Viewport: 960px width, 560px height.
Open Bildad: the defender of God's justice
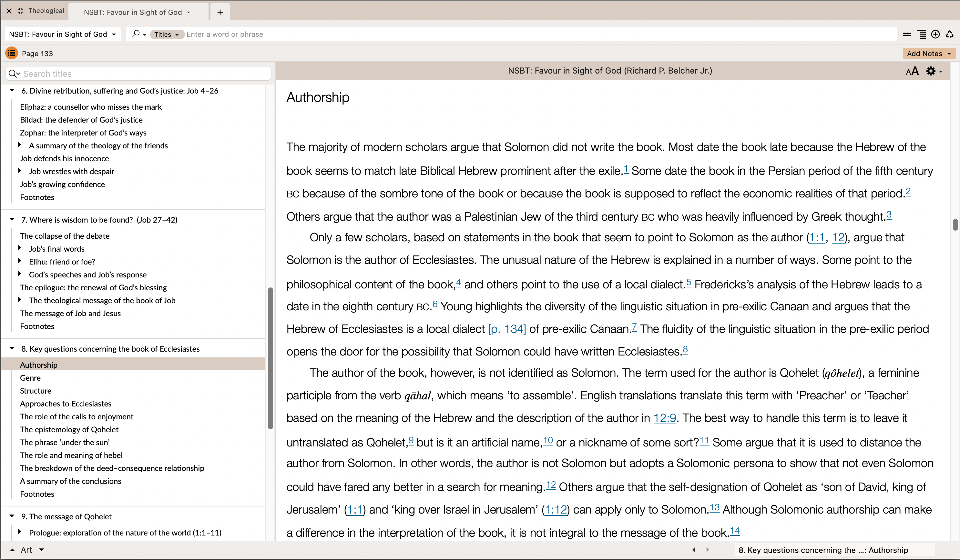81,120
